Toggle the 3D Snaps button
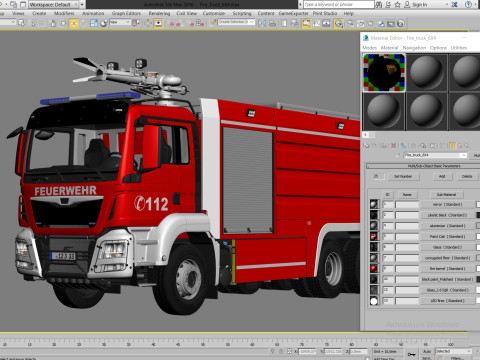 172,23
